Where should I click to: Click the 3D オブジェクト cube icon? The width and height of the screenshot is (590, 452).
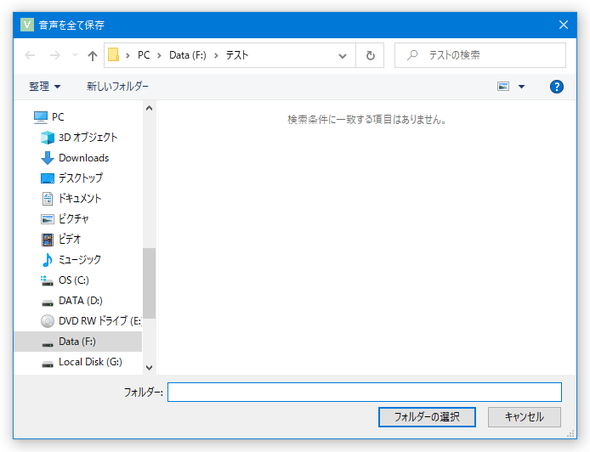pos(47,137)
